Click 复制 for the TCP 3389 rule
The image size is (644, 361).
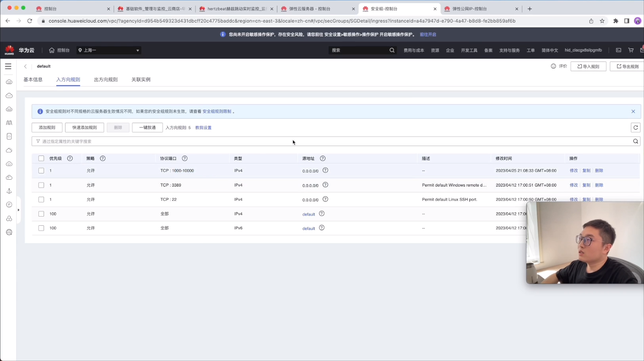[x=586, y=185]
